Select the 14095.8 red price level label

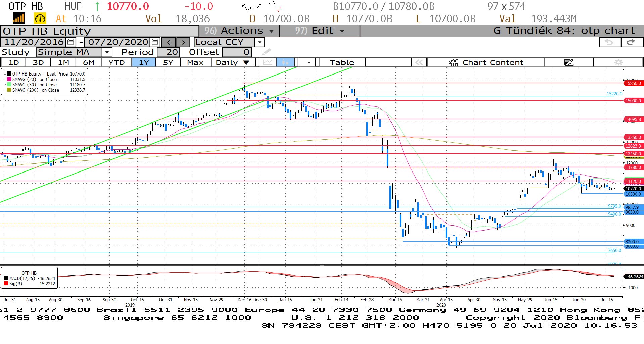[x=633, y=119]
